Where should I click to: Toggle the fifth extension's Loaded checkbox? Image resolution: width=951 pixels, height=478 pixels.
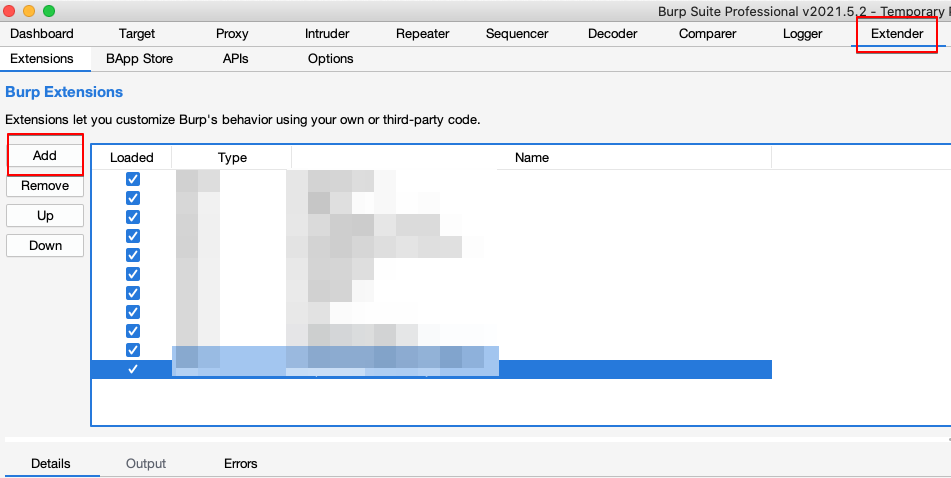(133, 255)
